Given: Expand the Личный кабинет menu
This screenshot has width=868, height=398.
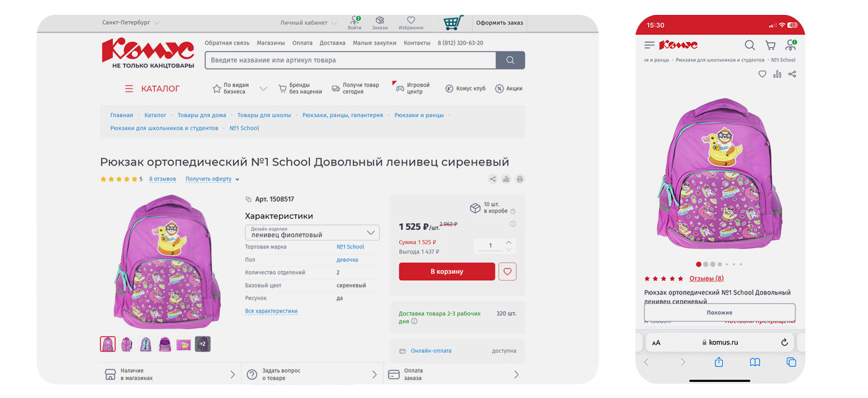Looking at the screenshot, I should tap(308, 23).
